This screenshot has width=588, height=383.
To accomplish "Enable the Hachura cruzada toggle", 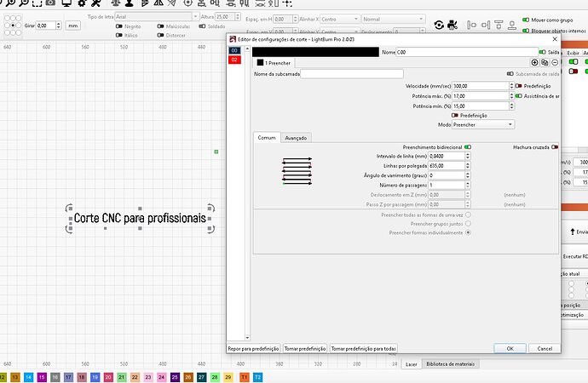I will 554,146.
